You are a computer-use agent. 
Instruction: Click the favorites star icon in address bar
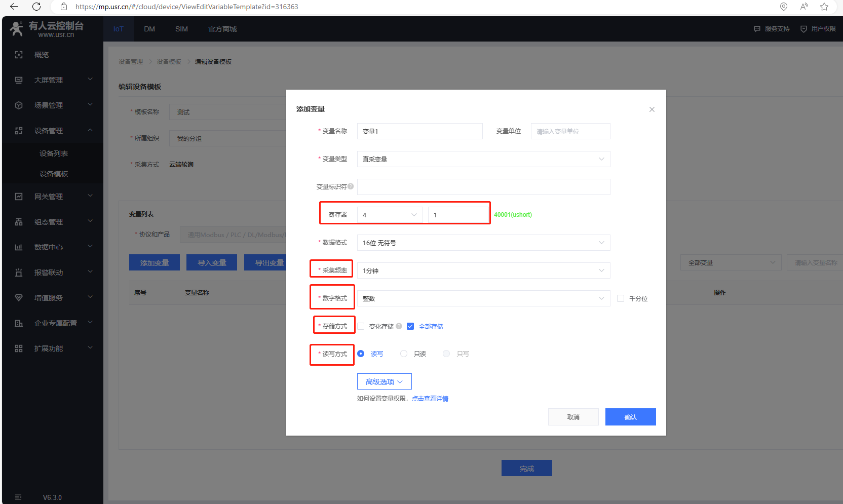coord(824,7)
